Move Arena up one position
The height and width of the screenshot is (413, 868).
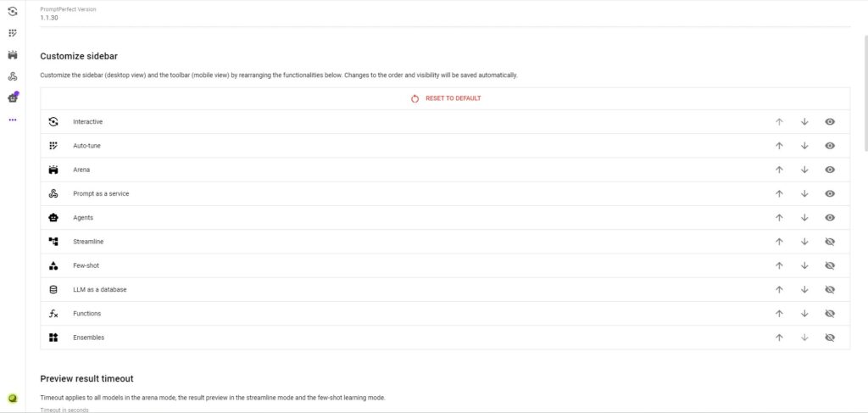tap(780, 170)
